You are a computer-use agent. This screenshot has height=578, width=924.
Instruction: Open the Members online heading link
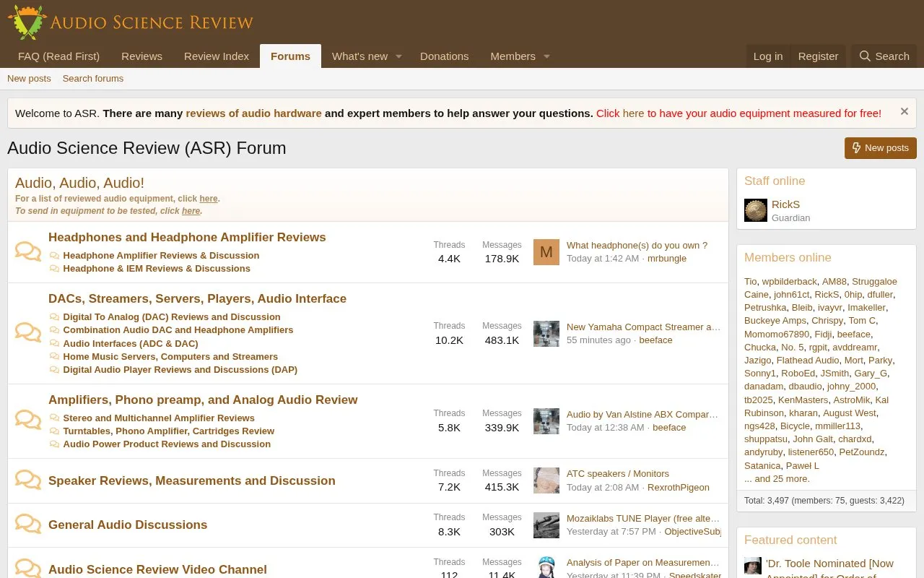[788, 258]
